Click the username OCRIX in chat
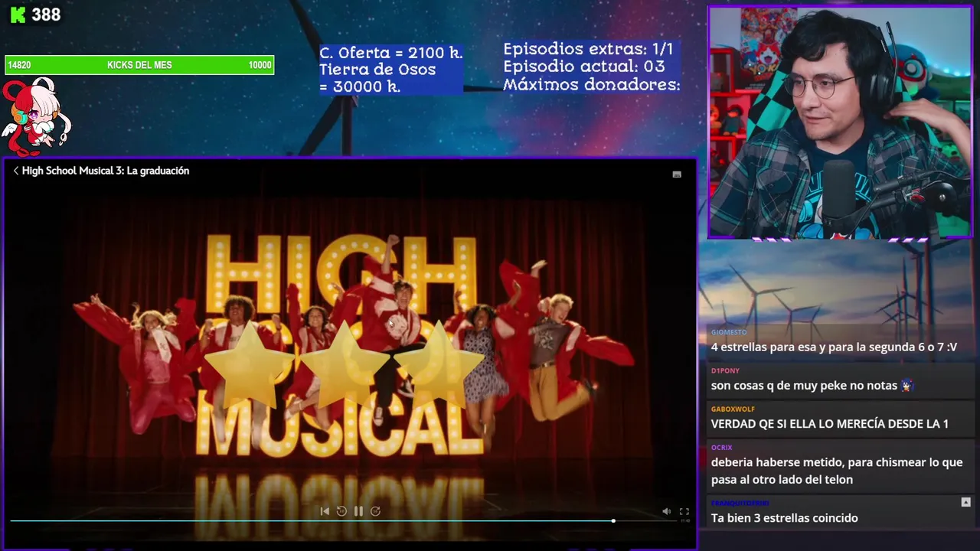This screenshot has width=980, height=551. tap(721, 447)
